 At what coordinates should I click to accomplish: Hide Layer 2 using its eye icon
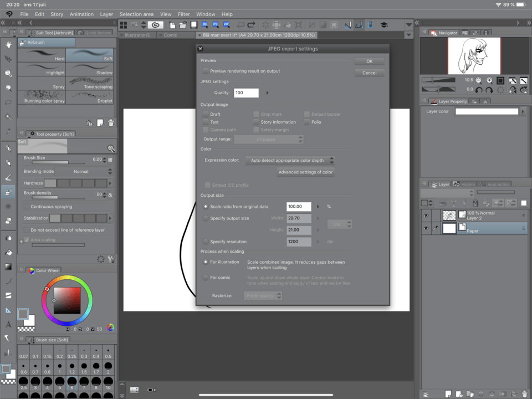(x=426, y=215)
